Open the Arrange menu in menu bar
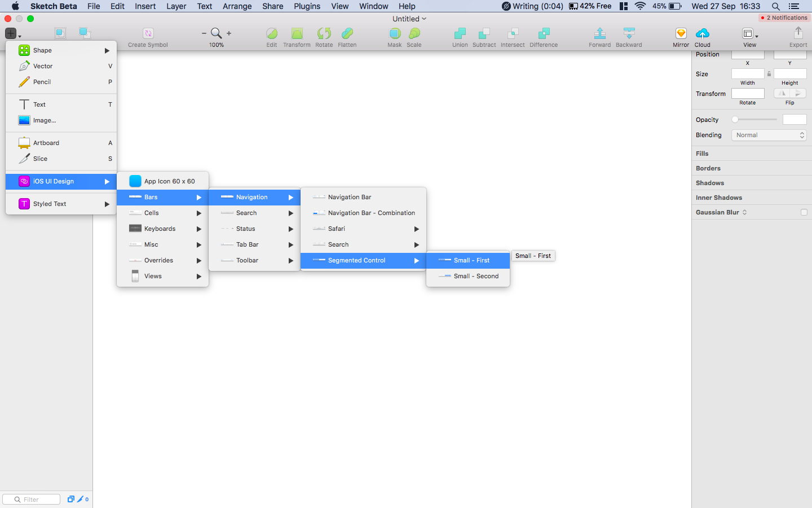 pos(237,6)
